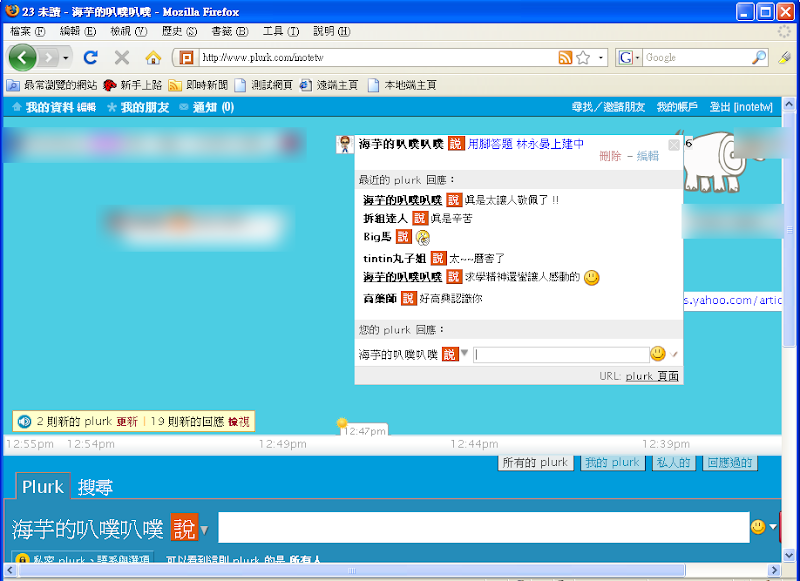Click 我的資料 profile link
The height and width of the screenshot is (581, 800).
(x=50, y=107)
